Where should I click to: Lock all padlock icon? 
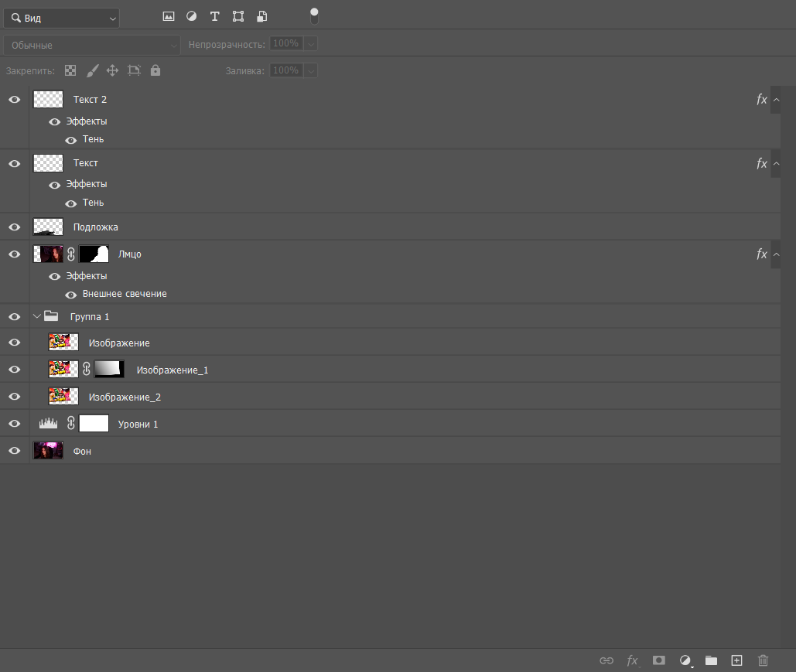tap(155, 70)
